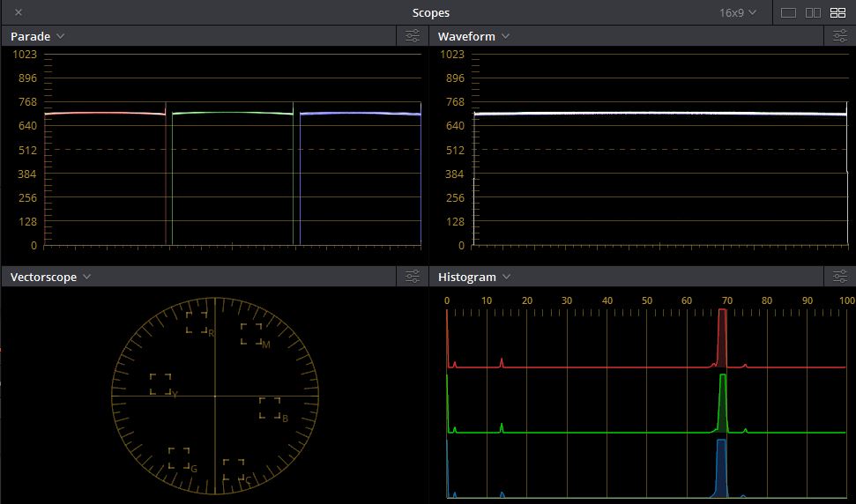Click the 896 label on Waveform scale
The width and height of the screenshot is (856, 504).
[x=455, y=78]
